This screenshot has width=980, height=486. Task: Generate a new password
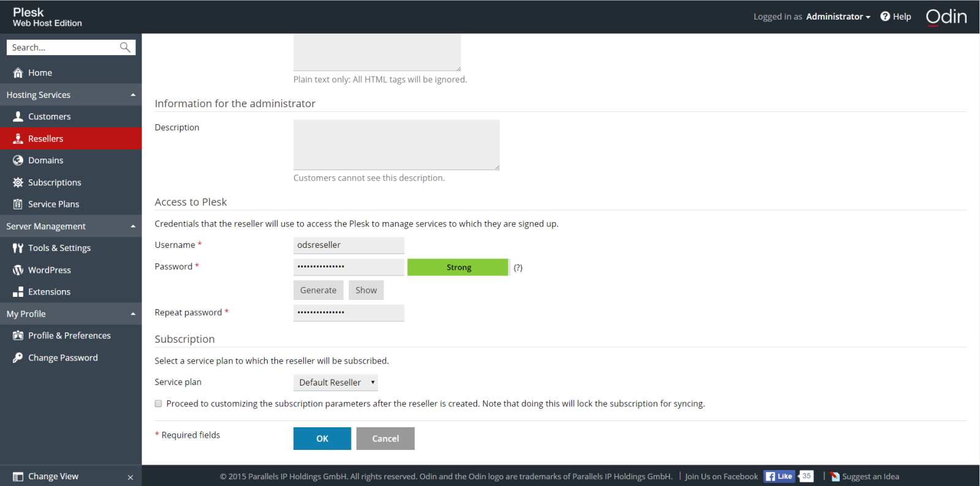coord(318,290)
